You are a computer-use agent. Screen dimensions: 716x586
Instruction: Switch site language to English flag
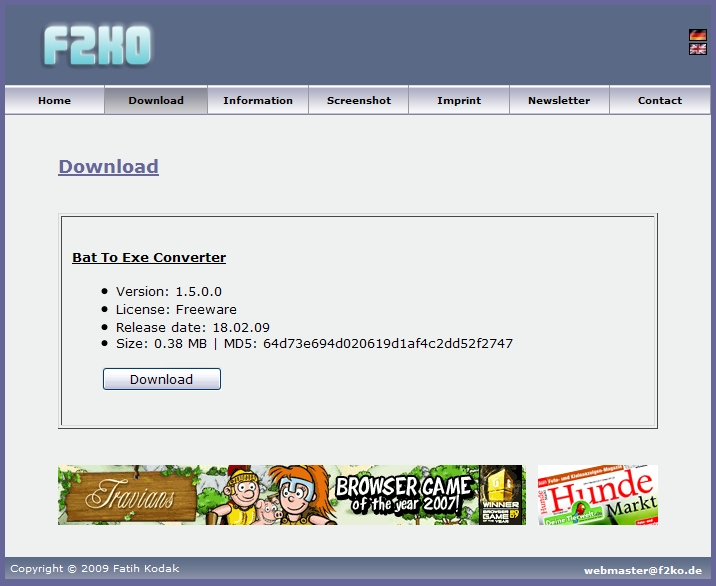coord(697,49)
